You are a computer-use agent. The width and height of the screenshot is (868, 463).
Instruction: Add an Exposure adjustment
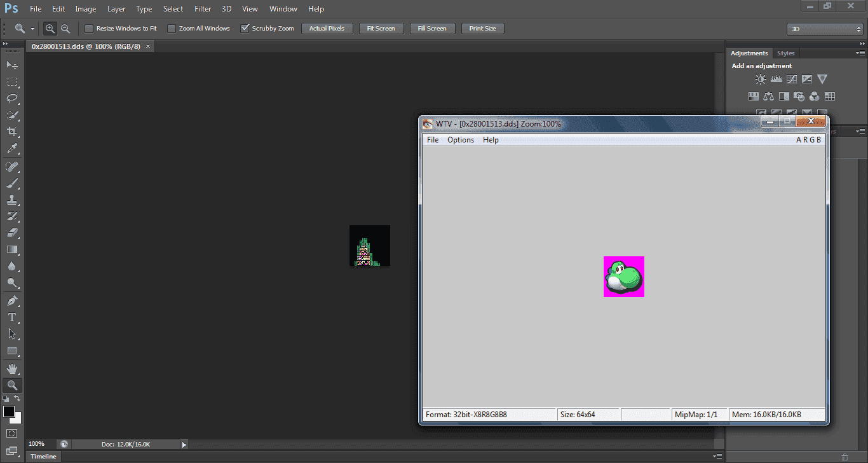click(807, 79)
